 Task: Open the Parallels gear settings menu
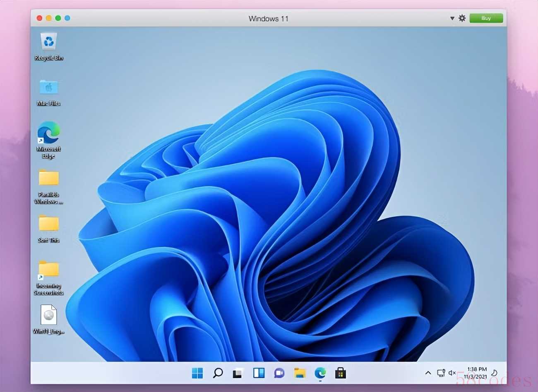[x=462, y=18]
